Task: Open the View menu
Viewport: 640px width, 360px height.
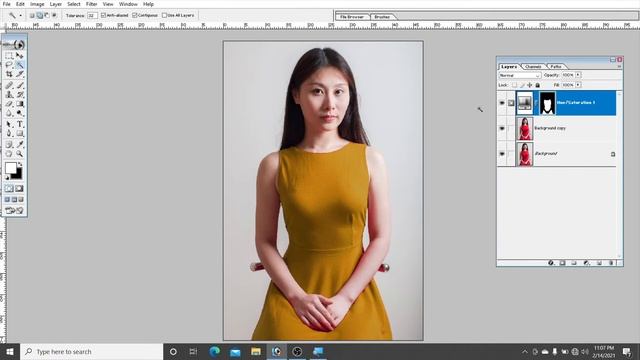Action: [x=108, y=4]
